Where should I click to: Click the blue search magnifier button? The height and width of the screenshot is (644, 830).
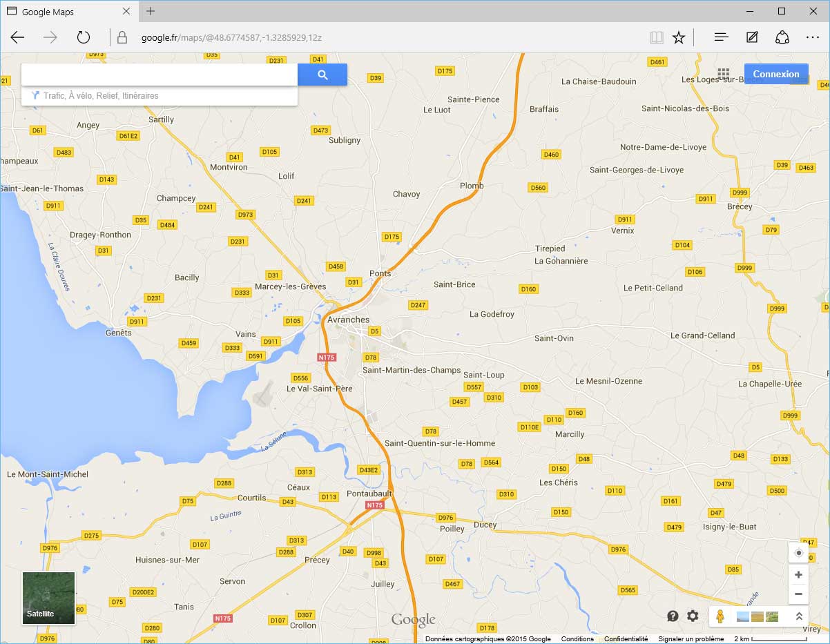(x=322, y=75)
